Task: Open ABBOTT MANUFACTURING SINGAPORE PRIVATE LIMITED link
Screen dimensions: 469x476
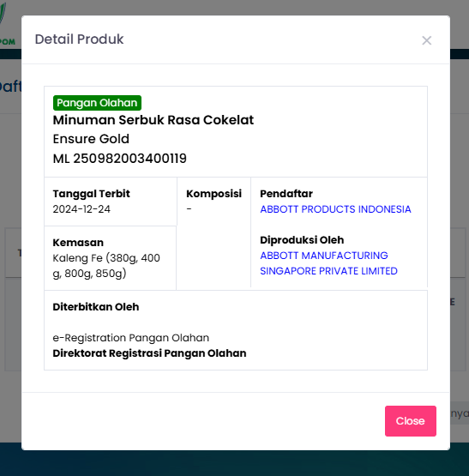Action: 328,263
